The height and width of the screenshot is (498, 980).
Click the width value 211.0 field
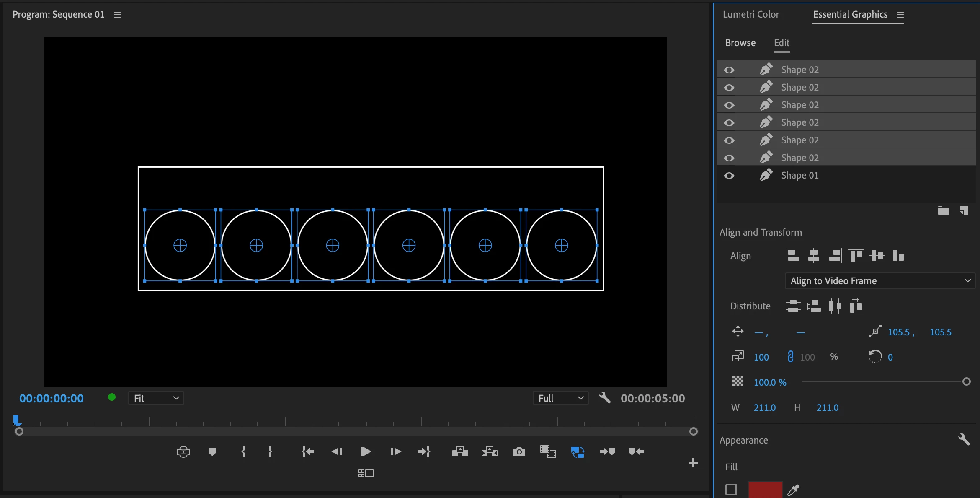click(x=764, y=407)
